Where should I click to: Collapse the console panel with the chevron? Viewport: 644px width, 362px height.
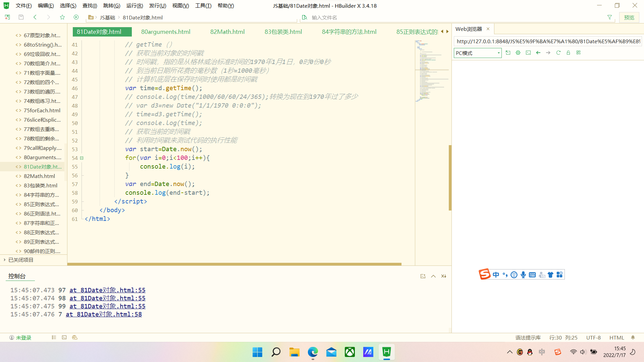(x=433, y=276)
